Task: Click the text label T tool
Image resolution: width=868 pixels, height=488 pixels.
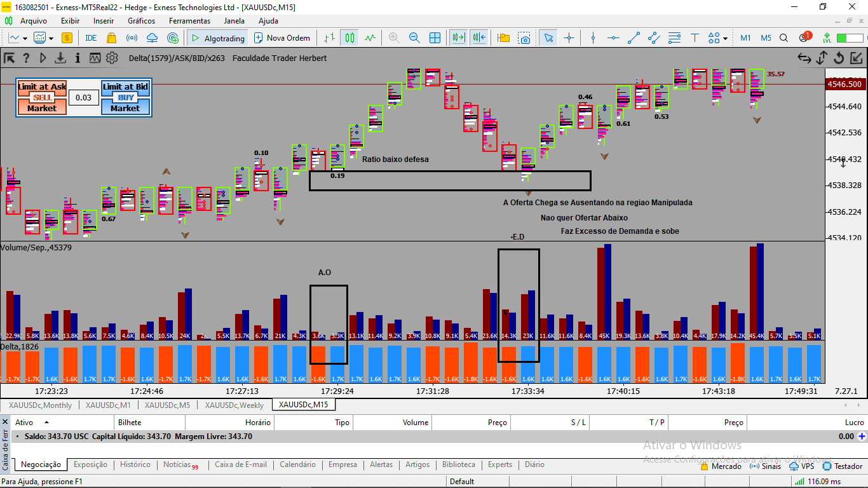Action: (x=695, y=38)
